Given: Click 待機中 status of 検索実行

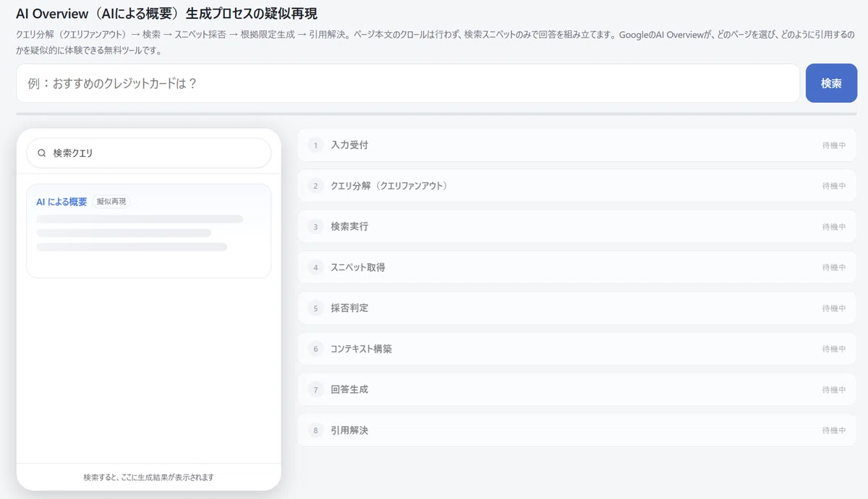Looking at the screenshot, I should click(x=833, y=227).
